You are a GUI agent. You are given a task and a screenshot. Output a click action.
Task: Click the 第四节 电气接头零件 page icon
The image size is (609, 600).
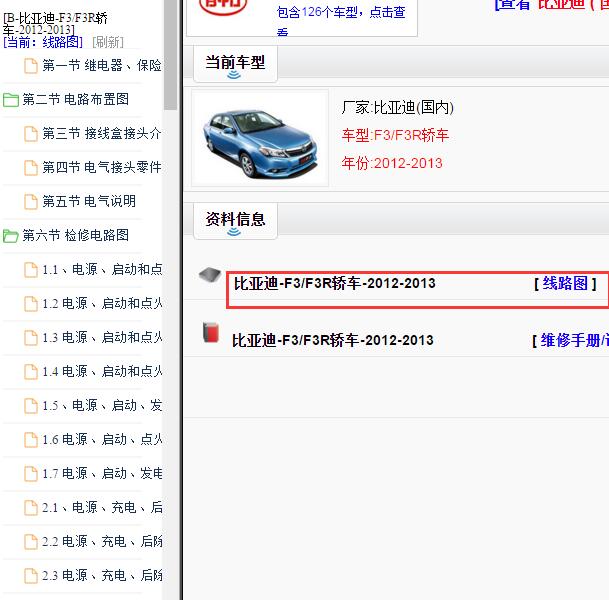(x=31, y=168)
